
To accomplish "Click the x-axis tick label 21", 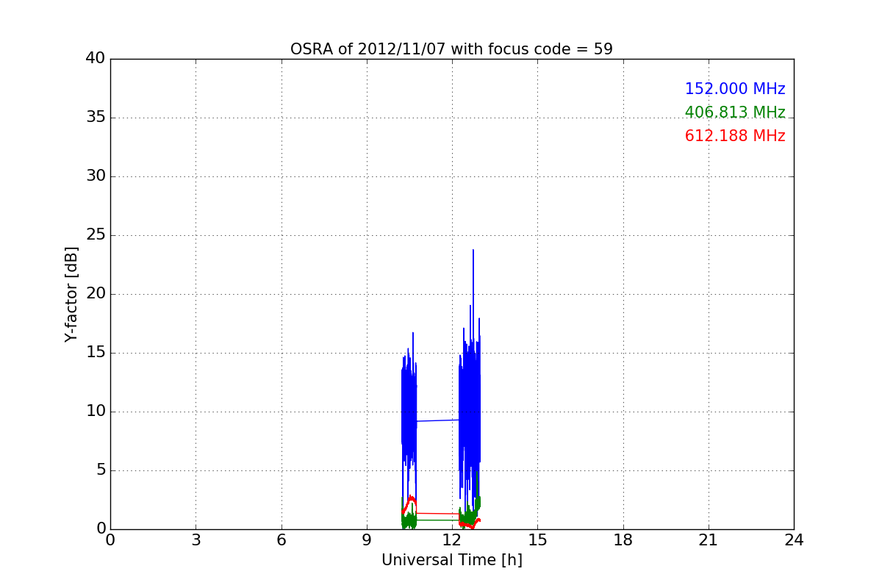I will (x=709, y=540).
